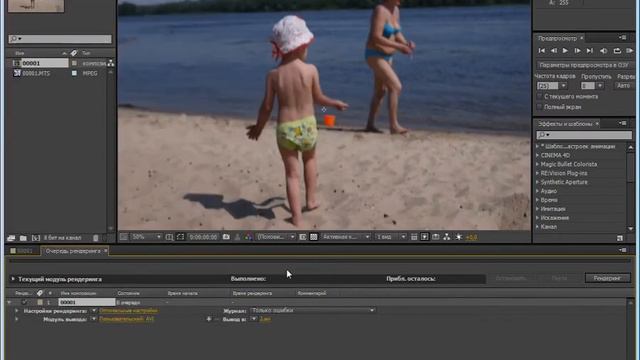Start RAM preview icon in Preview panel
The width and height of the screenshot is (640, 360).
(x=629, y=51)
